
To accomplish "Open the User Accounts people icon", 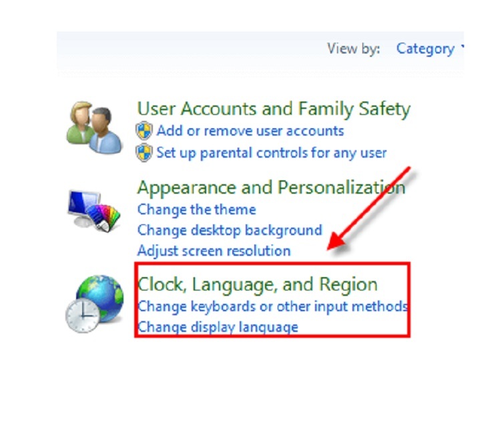I will [94, 127].
